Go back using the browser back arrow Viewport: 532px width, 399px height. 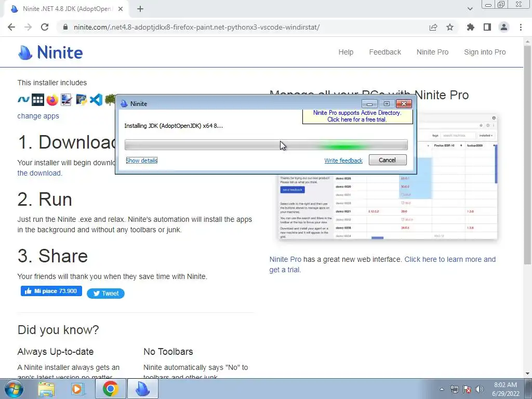[11, 27]
